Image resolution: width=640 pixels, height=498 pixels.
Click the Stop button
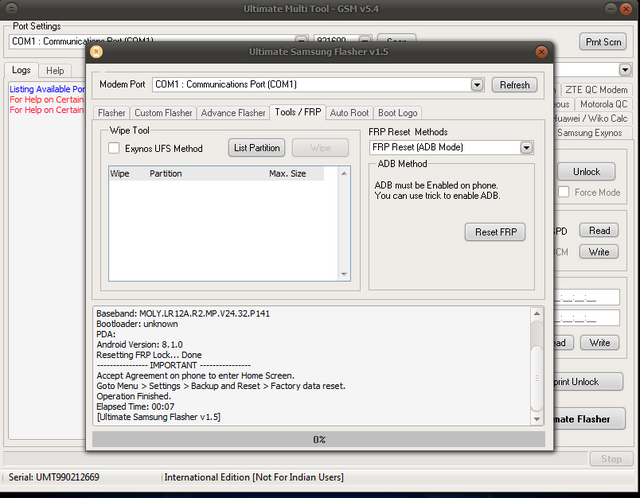click(x=611, y=459)
